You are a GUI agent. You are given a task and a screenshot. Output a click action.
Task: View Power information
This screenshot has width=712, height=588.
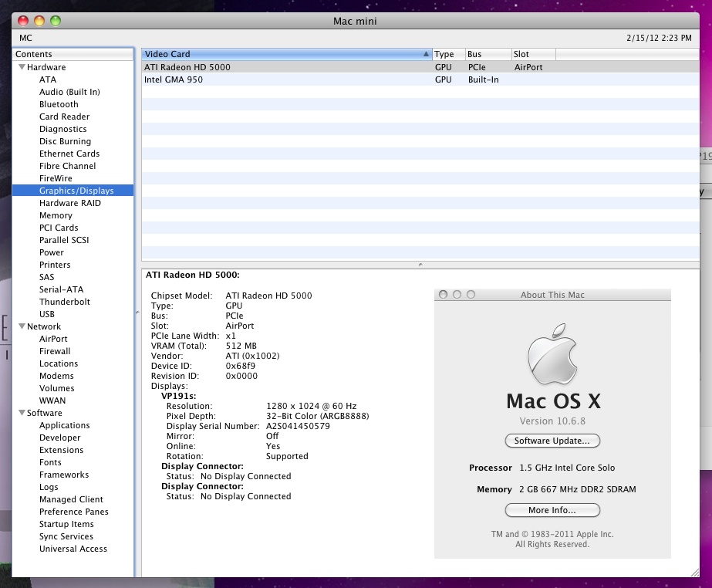pyautogui.click(x=52, y=252)
